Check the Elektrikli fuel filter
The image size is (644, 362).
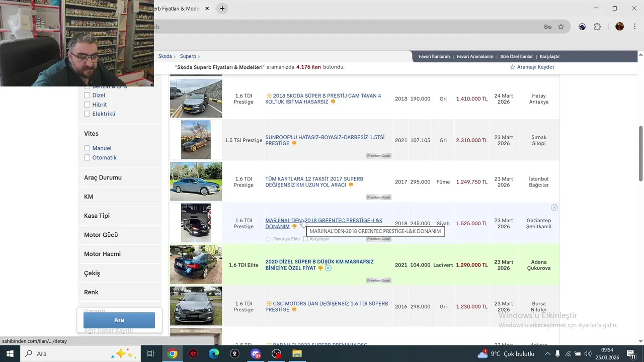pos(87,114)
